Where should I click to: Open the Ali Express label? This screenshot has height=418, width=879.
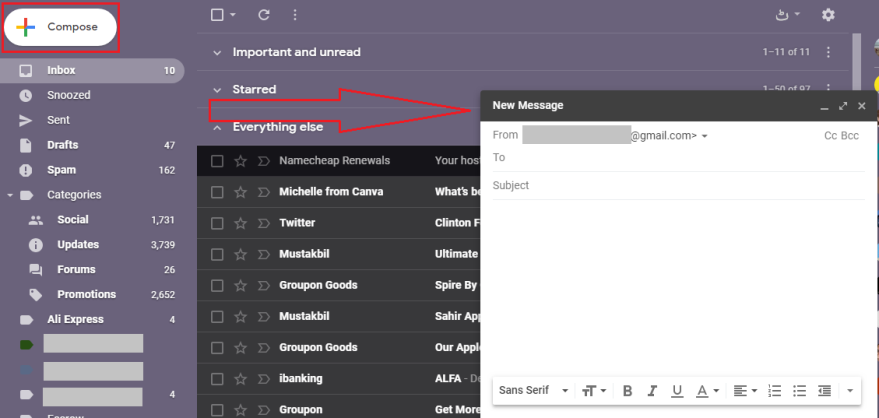[75, 319]
